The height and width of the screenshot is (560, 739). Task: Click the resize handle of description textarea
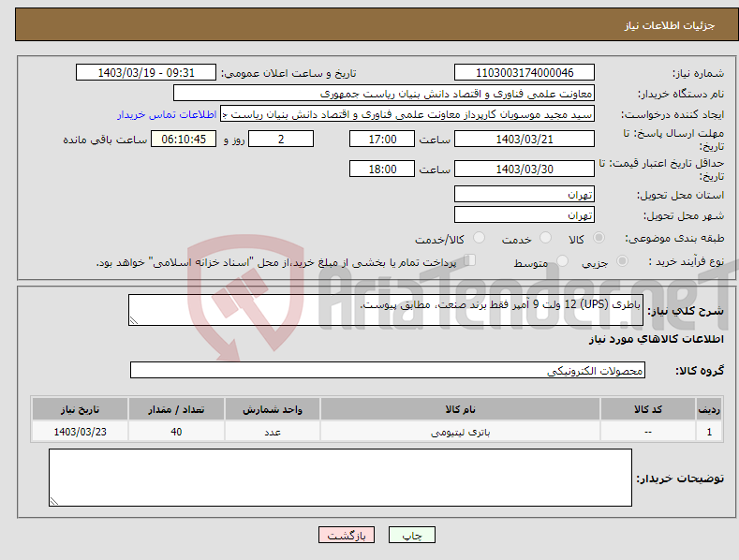click(x=134, y=321)
